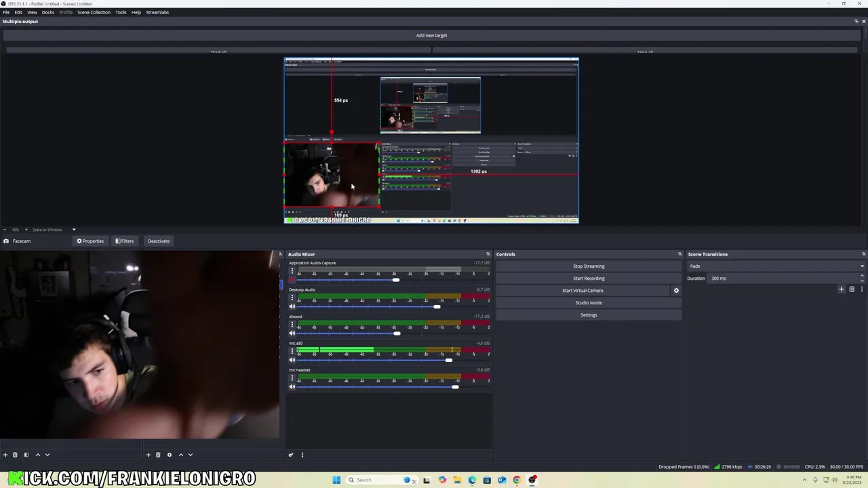The image size is (868, 488).
Task: Remove scene transition with trash icon
Action: tap(852, 289)
